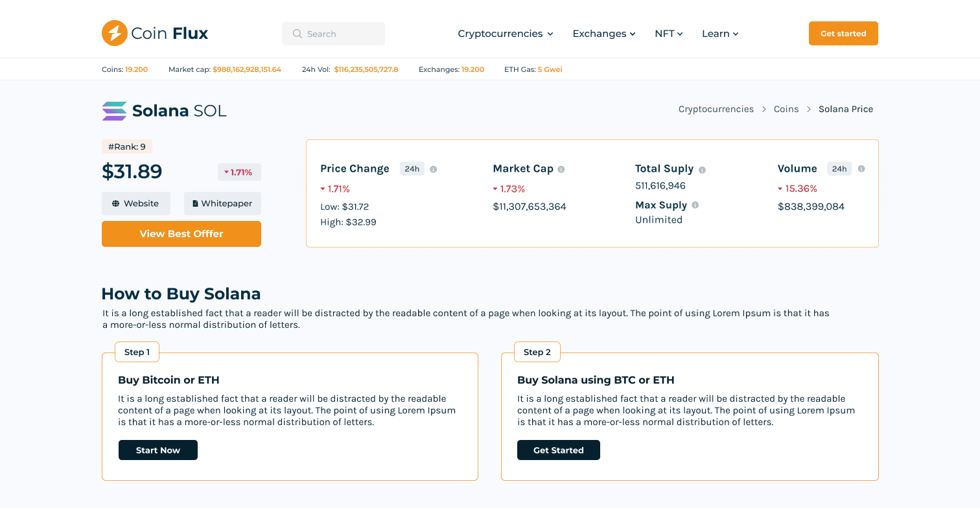Click the #Rank: 9 badge
980x508 pixels.
pos(127,147)
